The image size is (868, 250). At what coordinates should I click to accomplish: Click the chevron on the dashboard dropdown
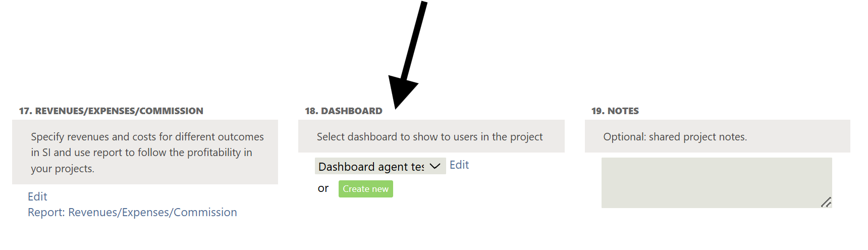pos(435,166)
